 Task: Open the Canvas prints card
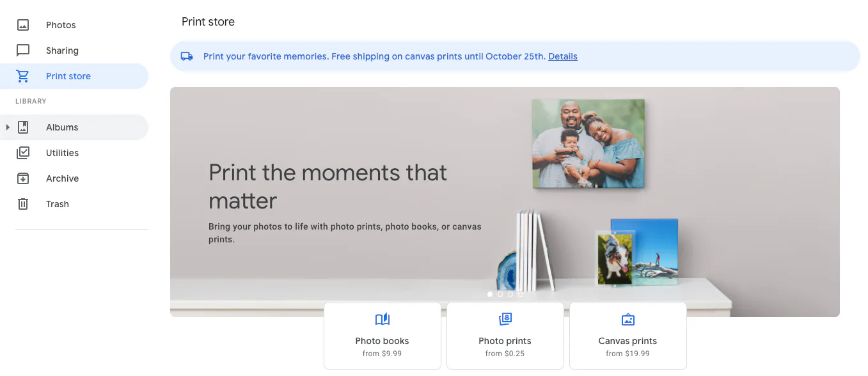click(x=628, y=336)
